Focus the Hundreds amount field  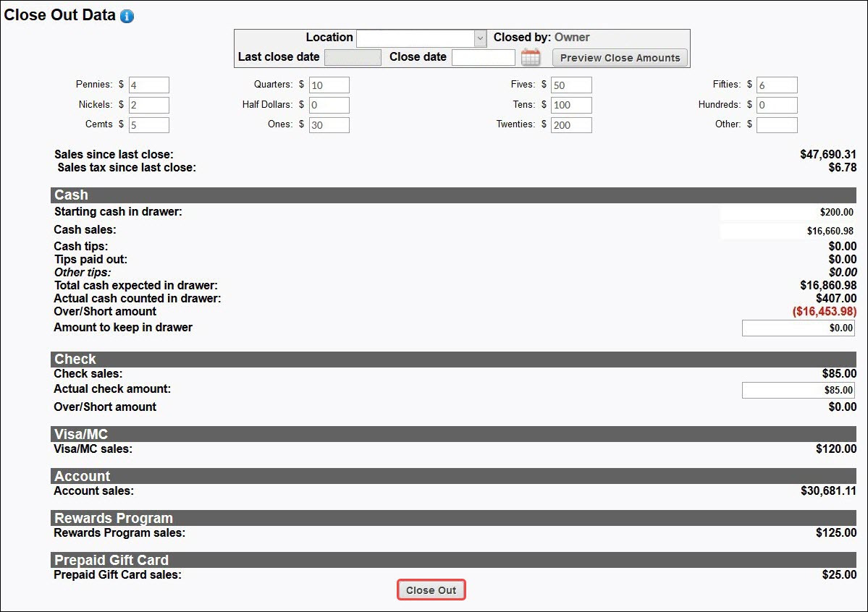[x=776, y=105]
